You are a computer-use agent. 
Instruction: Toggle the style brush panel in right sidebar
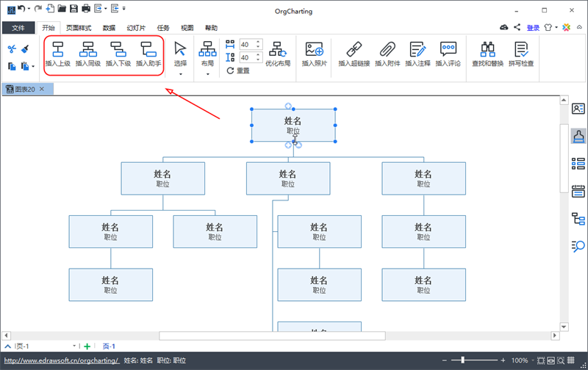[x=578, y=137]
